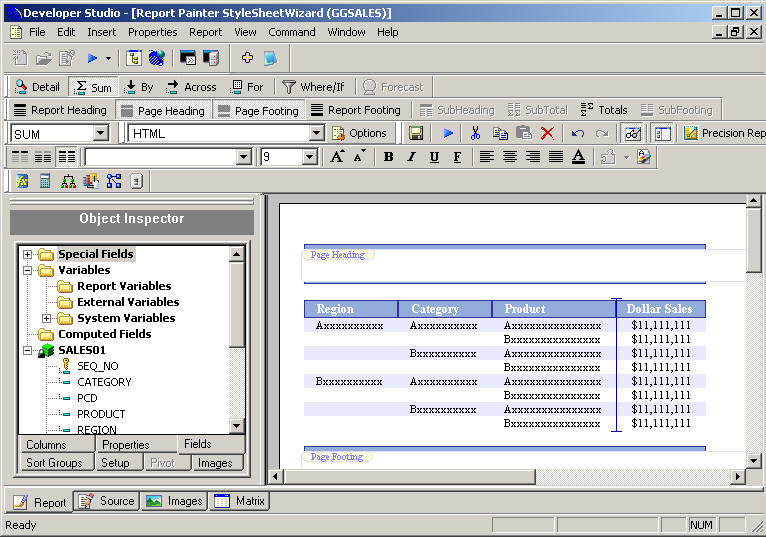Open the Run arrow dropdown menu
This screenshot has height=537, width=766.
pos(108,59)
